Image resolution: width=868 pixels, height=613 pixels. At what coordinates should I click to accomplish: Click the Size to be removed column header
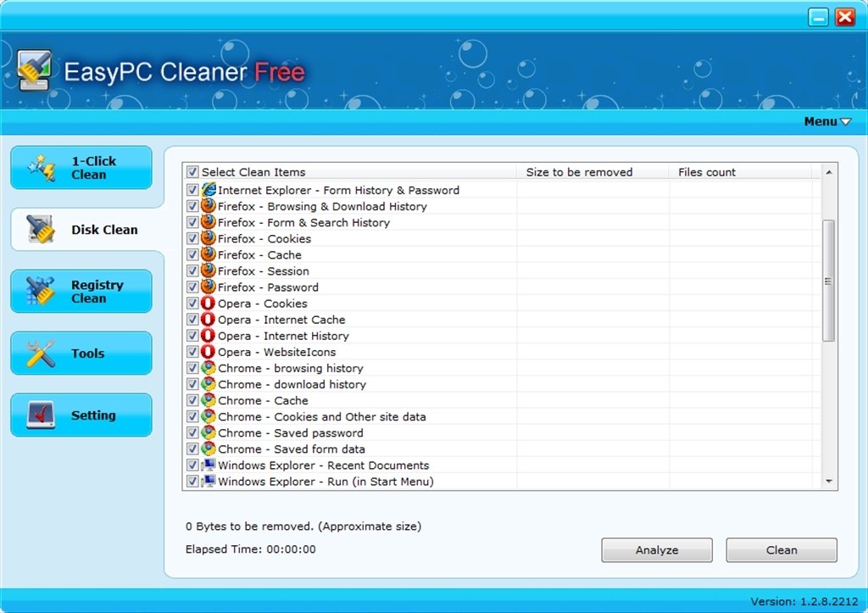[x=593, y=171]
